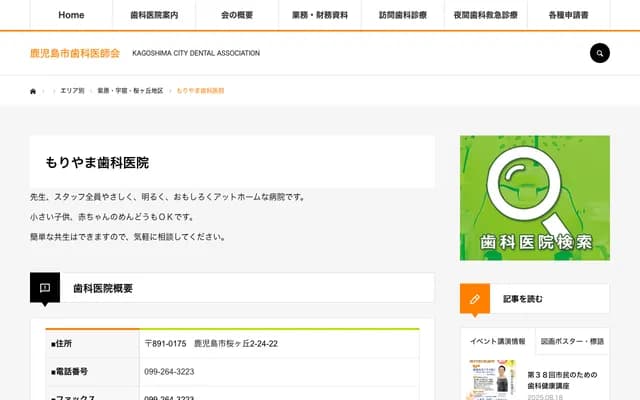Click the KAGOSHIMA CITY DENTAL ASSOCIATION tagline

tap(196, 53)
